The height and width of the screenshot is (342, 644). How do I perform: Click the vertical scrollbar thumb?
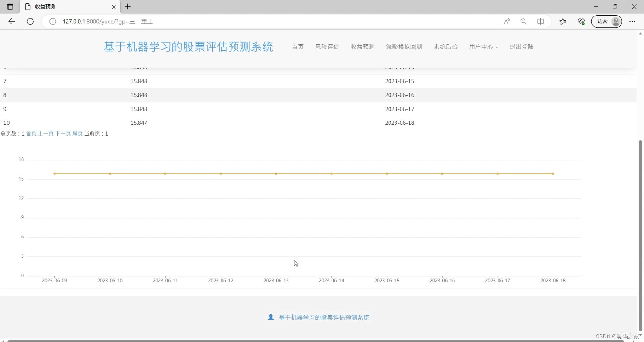coord(640,236)
